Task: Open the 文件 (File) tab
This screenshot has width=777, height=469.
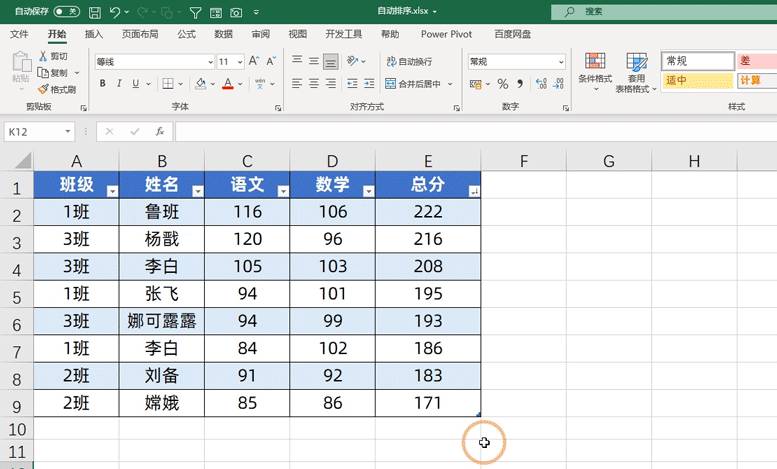Action: [x=19, y=34]
